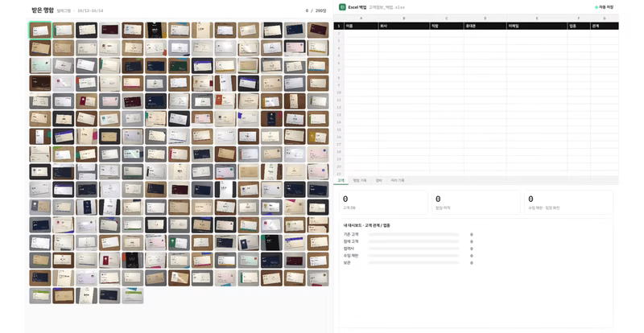Click the 내 대시보드 · 고객 관계 / 업종 heading
Viewport: 644px width, 333px height.
367,225
